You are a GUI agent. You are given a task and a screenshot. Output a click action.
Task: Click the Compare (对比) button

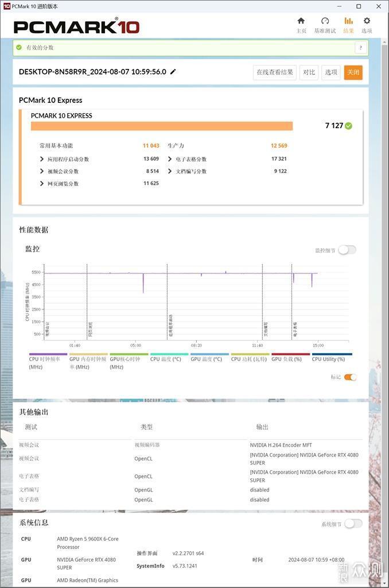click(x=309, y=72)
